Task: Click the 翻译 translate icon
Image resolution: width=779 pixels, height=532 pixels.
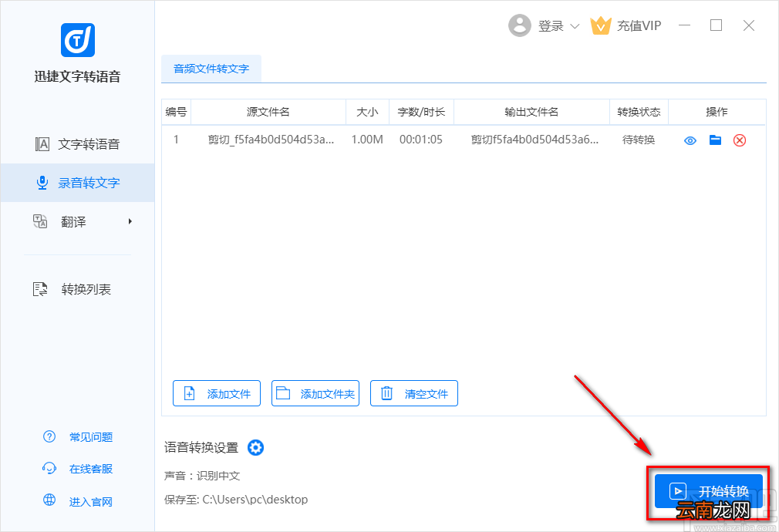Action: 40,221
